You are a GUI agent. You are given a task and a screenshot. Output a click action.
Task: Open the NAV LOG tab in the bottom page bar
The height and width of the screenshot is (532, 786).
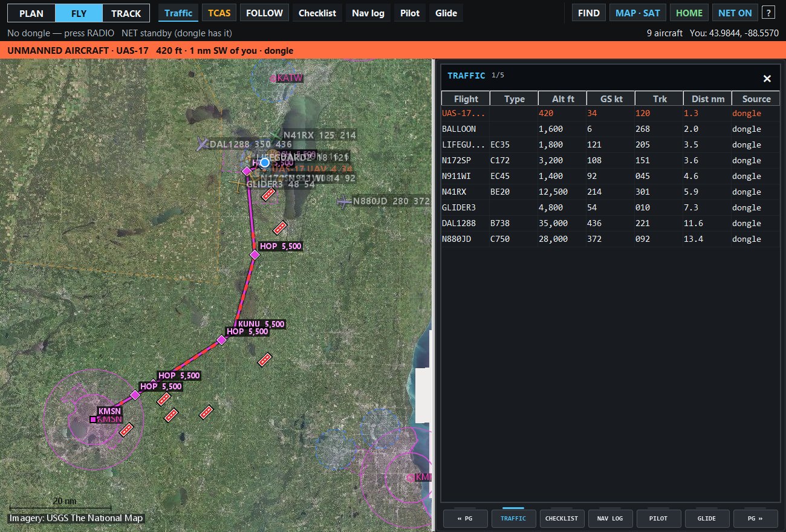[x=611, y=519]
